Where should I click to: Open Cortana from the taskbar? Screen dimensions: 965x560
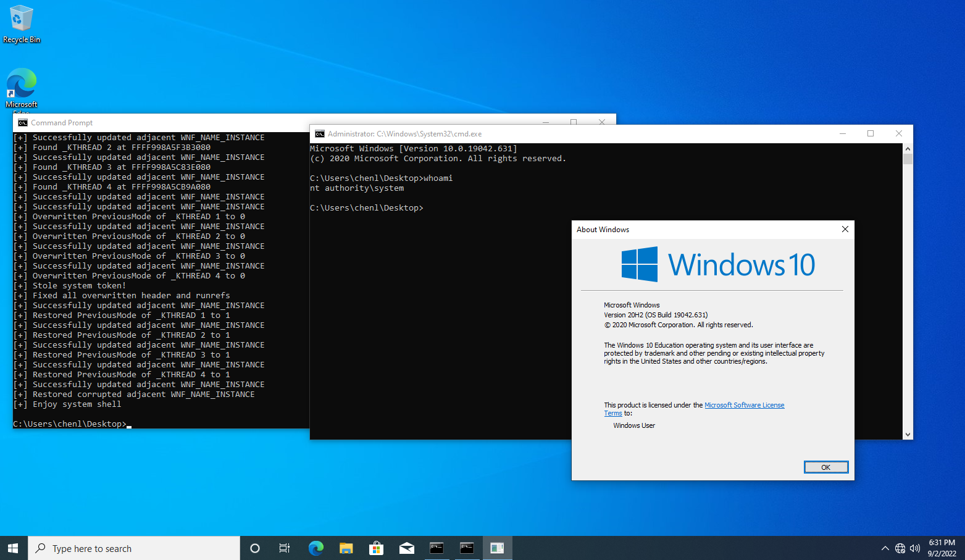click(254, 548)
